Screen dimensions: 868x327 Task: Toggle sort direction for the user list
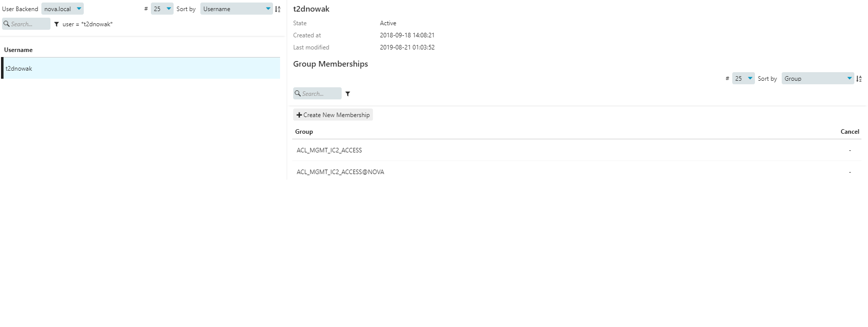pyautogui.click(x=278, y=9)
